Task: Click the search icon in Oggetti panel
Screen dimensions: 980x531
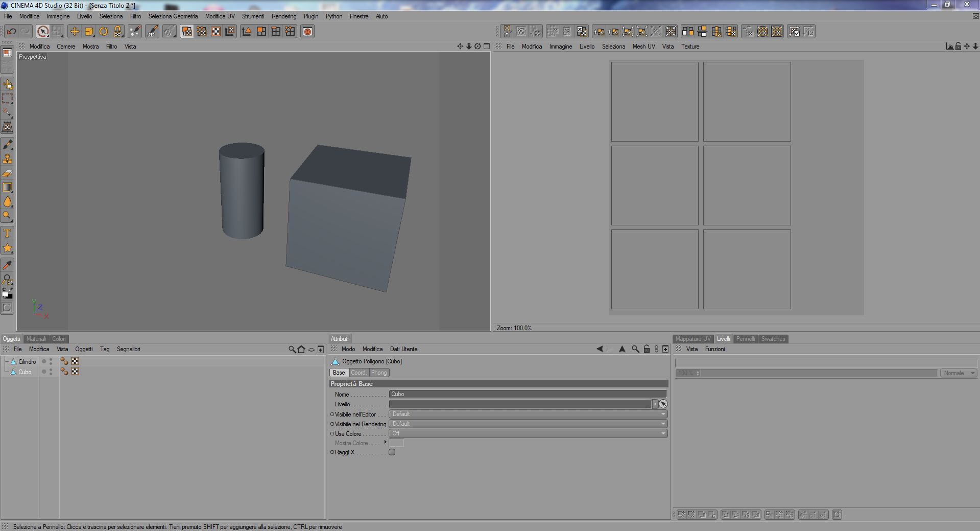Action: 292,350
